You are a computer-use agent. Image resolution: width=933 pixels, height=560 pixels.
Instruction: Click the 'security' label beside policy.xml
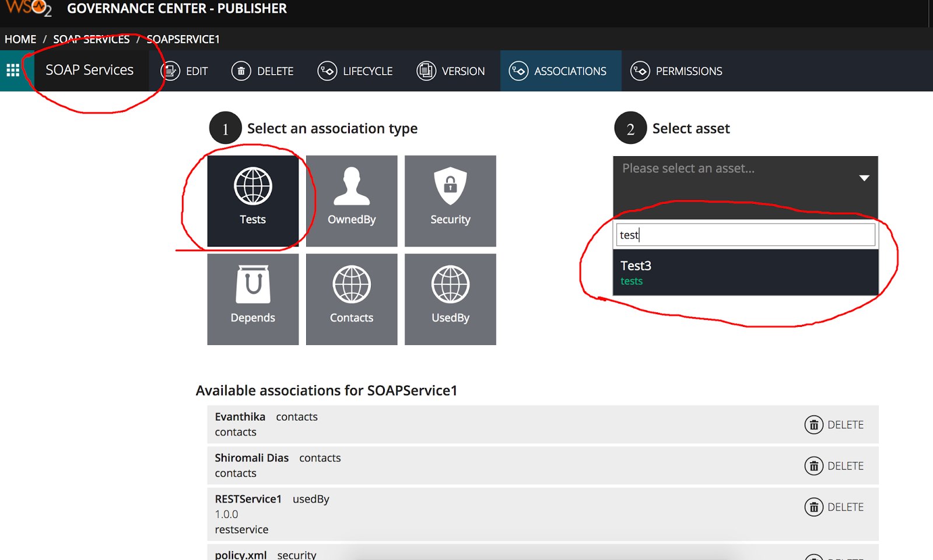click(x=296, y=555)
